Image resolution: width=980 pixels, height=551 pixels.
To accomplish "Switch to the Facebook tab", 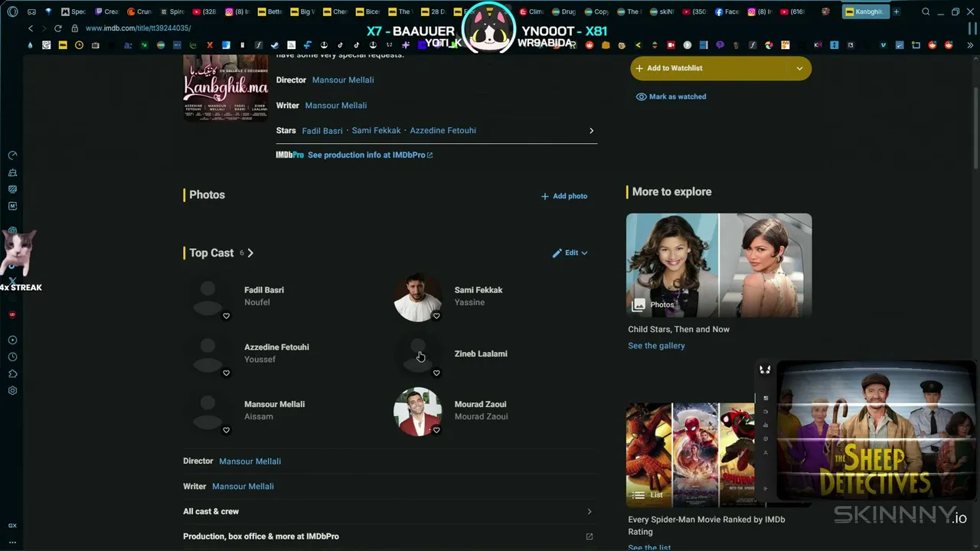I will 727,11.
